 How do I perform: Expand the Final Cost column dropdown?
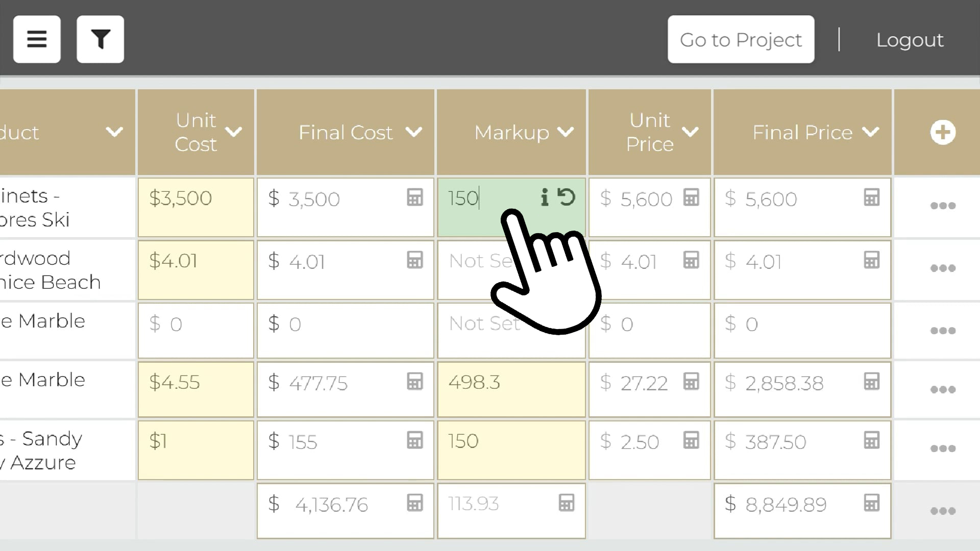[x=413, y=132]
